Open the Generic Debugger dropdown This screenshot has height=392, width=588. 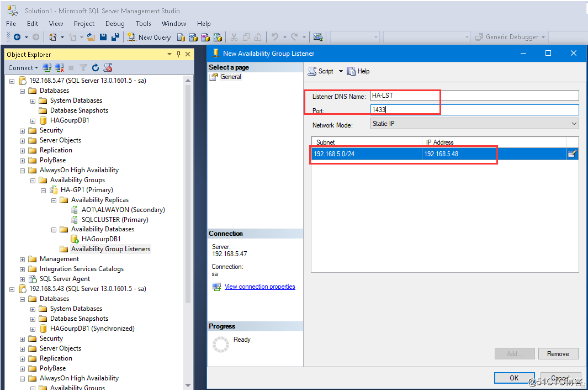543,37
